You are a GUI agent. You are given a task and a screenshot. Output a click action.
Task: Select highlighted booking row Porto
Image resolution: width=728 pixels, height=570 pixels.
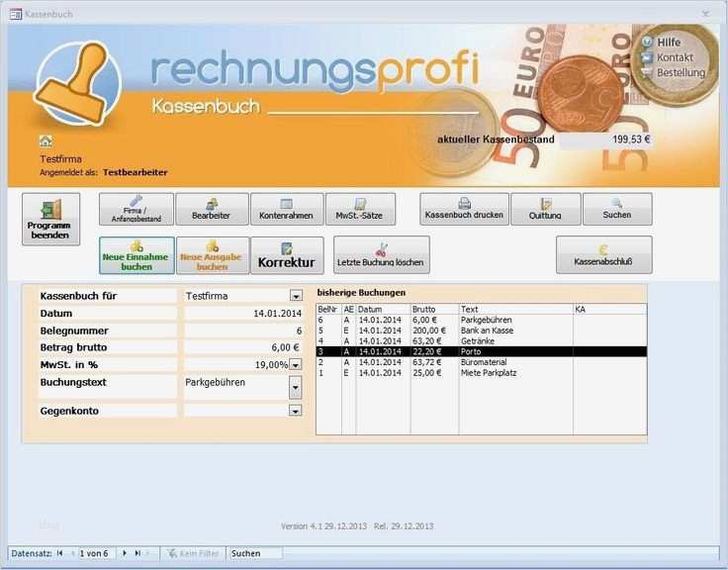point(481,351)
